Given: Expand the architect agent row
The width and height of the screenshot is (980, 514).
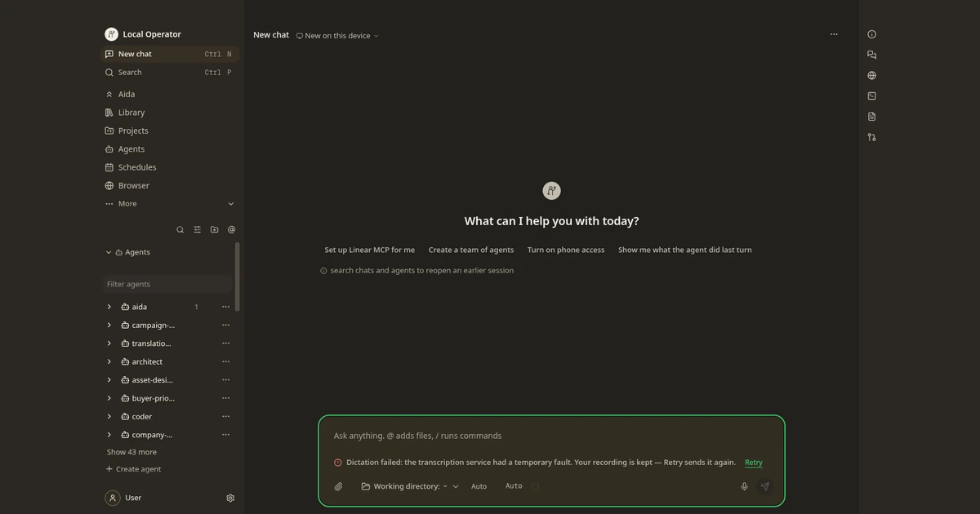Looking at the screenshot, I should (x=109, y=362).
